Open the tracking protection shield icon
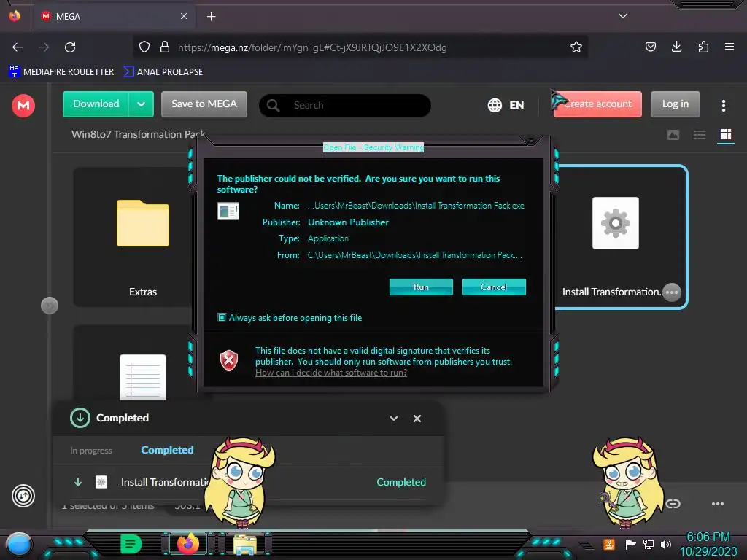 (144, 47)
